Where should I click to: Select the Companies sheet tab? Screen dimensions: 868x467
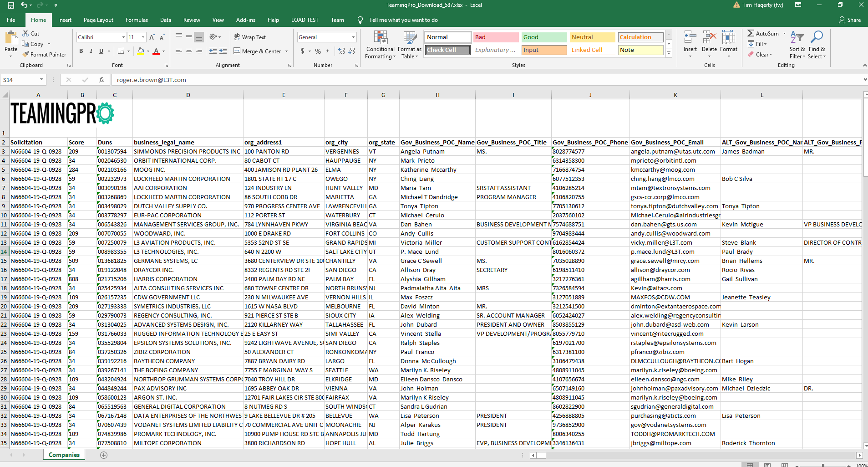pyautogui.click(x=64, y=455)
